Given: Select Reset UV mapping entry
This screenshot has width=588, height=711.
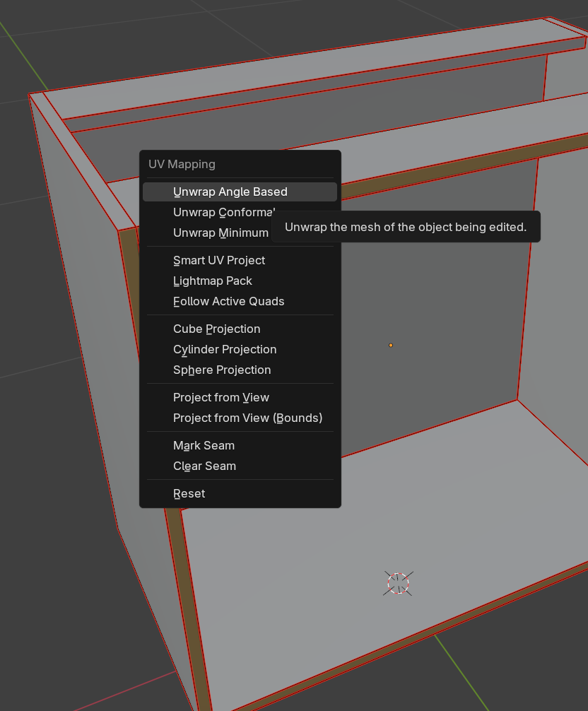Looking at the screenshot, I should tap(240, 493).
